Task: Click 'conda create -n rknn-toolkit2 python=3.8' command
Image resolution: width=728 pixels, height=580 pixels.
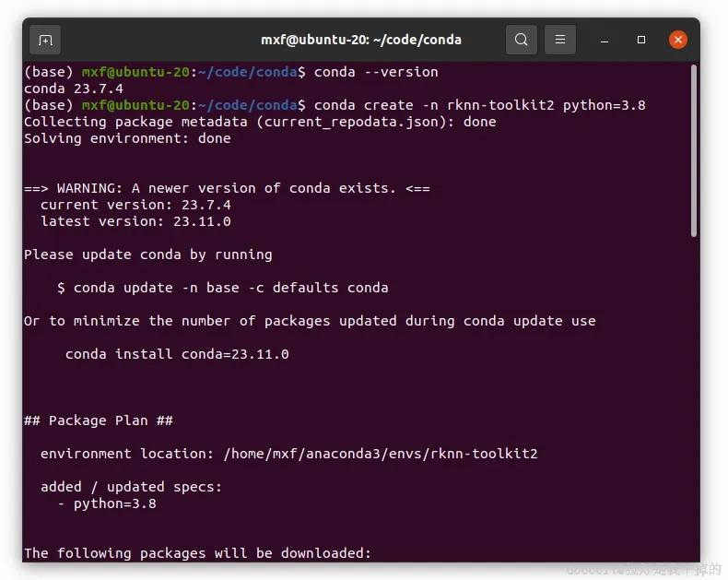Action: tap(479, 105)
